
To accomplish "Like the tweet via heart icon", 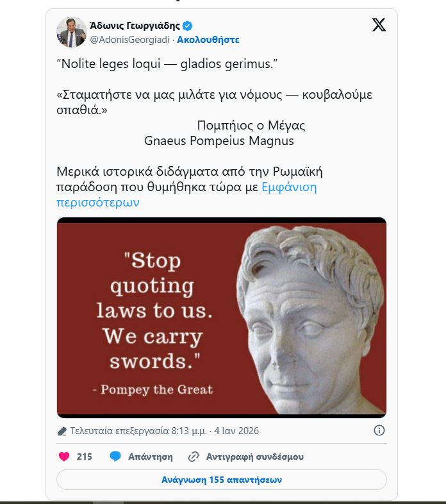I will click(x=64, y=457).
